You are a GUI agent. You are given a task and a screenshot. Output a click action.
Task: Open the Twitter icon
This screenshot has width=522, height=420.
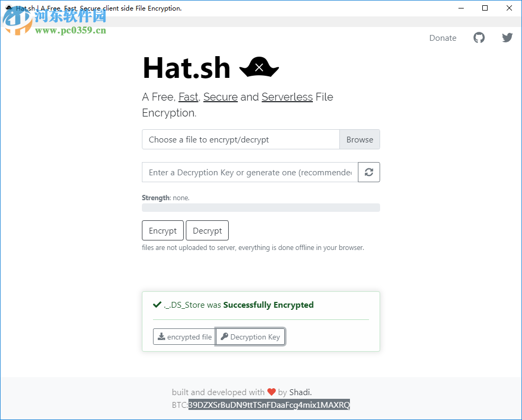tap(507, 38)
